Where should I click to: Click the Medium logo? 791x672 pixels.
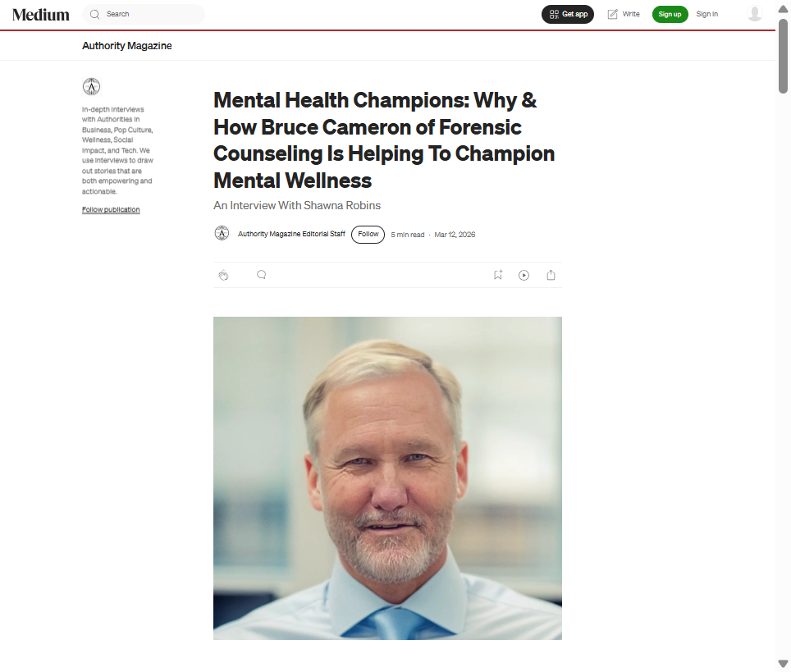(x=41, y=14)
